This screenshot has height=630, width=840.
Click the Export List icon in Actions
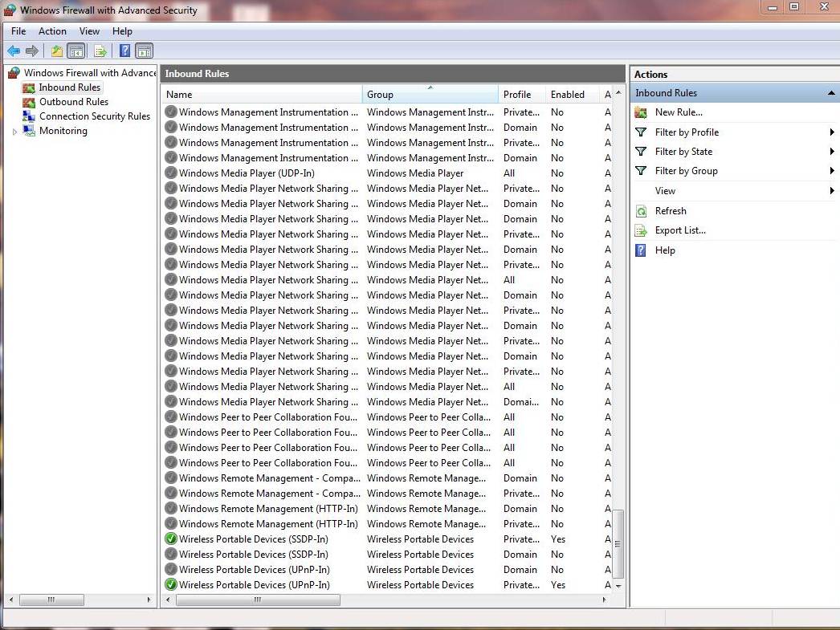[641, 230]
